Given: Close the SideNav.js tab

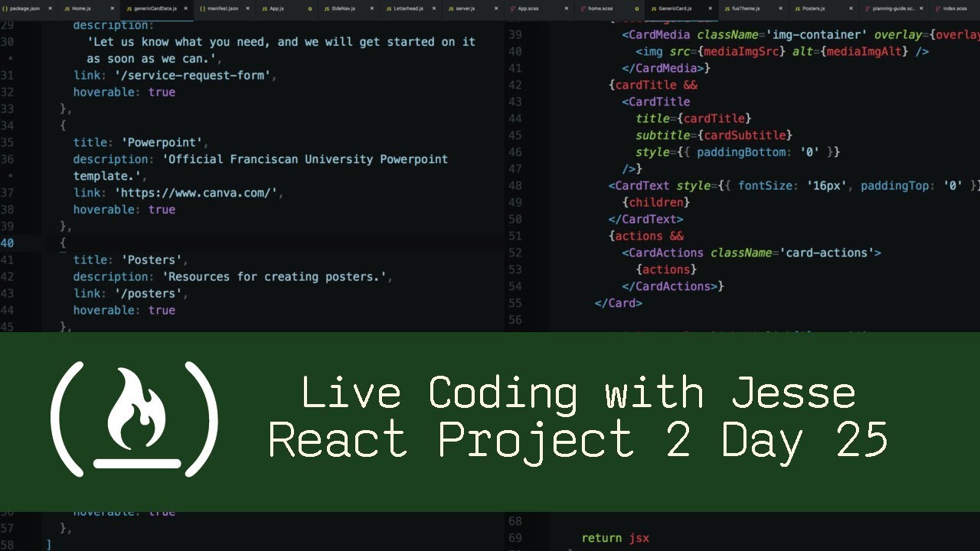Looking at the screenshot, I should 371,8.
